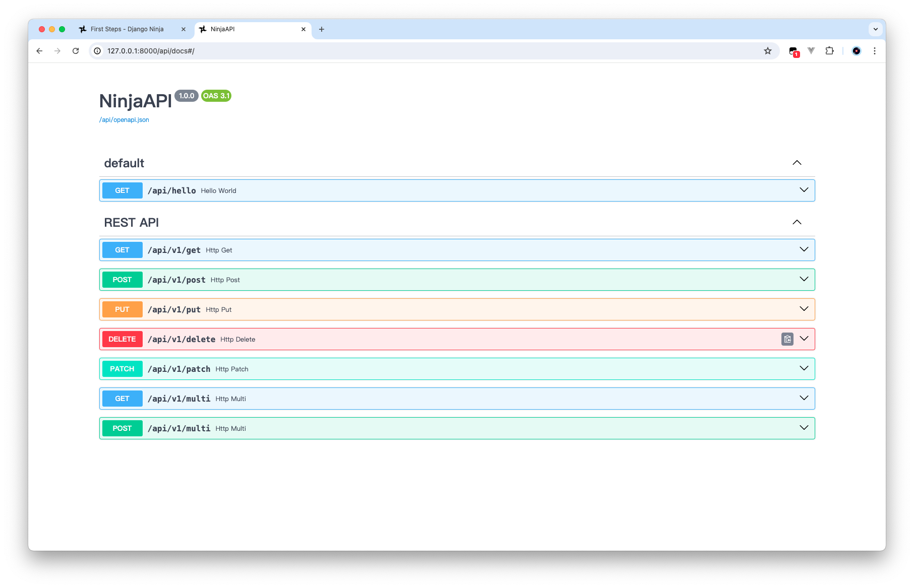Bookmark this page with the star icon
This screenshot has width=914, height=588.
pos(768,51)
